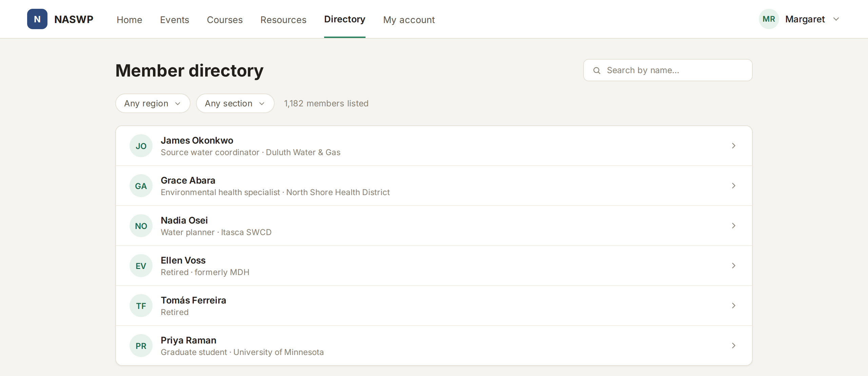Open Nadia Osei's profile name
The width and height of the screenshot is (868, 376).
tap(184, 220)
